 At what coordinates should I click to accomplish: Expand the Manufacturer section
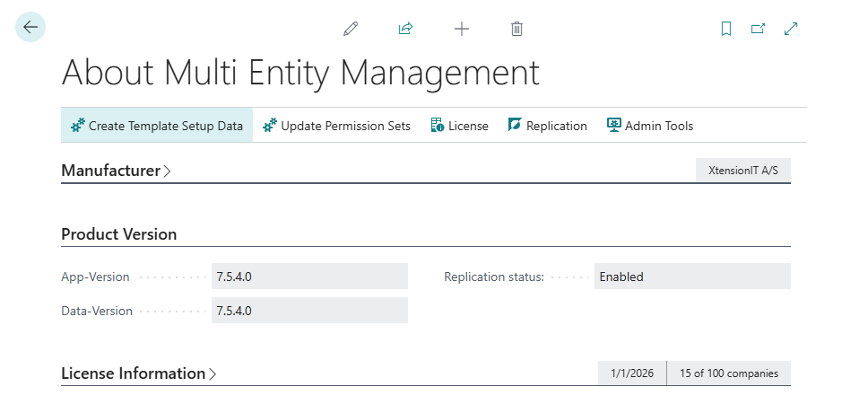tap(116, 171)
